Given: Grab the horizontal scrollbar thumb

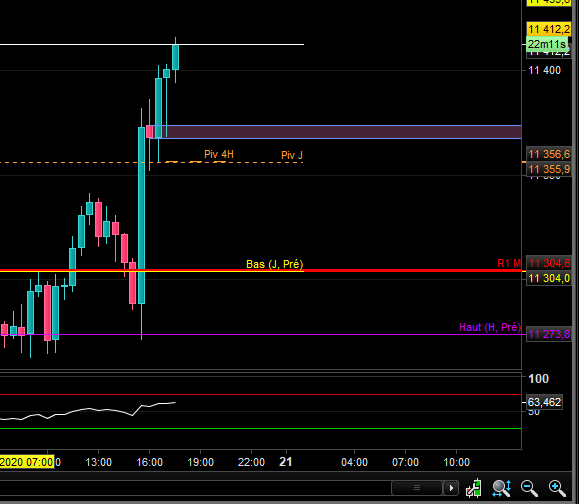Looking at the screenshot, I should coord(417,488).
